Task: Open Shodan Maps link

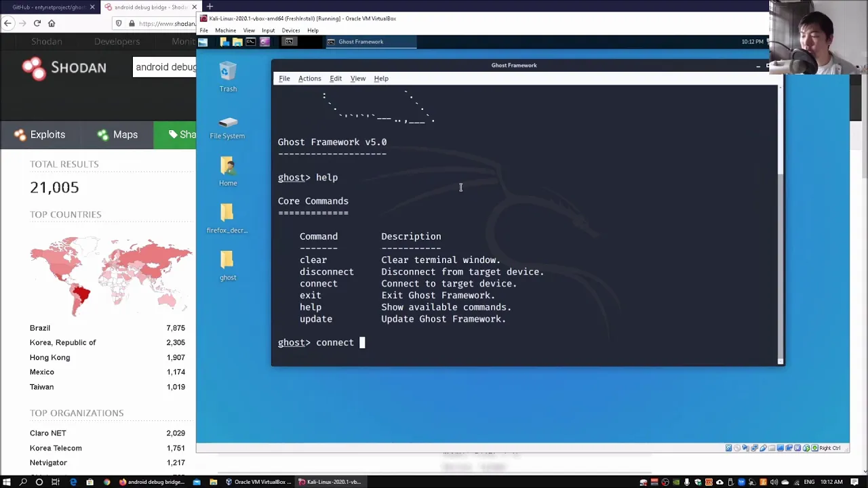Action: click(x=117, y=135)
